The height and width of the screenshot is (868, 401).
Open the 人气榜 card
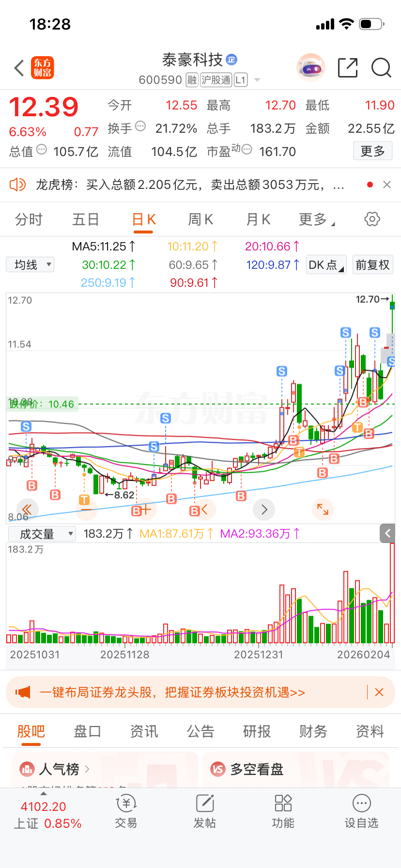105,769
